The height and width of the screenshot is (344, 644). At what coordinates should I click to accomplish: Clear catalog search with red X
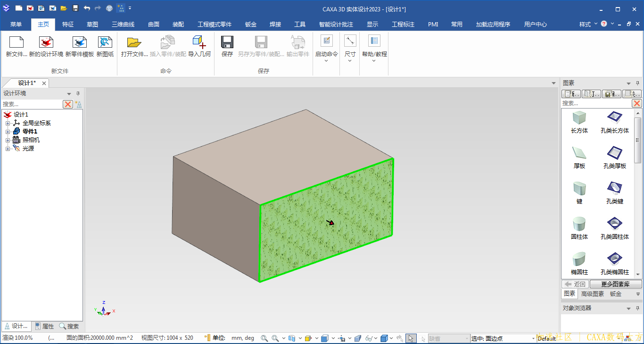(637, 103)
